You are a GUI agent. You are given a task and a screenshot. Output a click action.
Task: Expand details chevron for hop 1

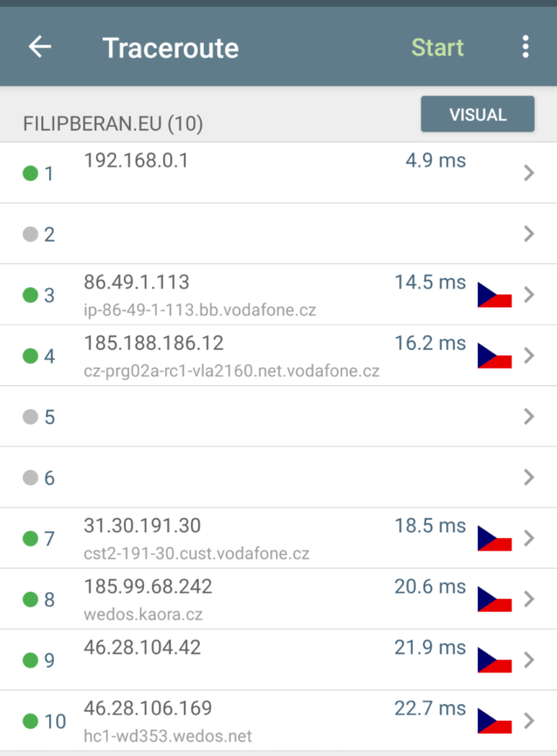(x=529, y=173)
